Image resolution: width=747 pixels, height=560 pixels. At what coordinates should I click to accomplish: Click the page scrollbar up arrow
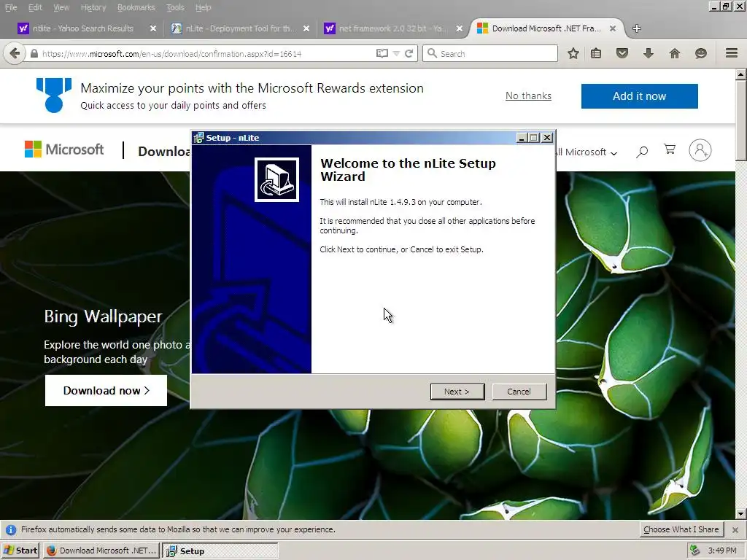point(741,74)
